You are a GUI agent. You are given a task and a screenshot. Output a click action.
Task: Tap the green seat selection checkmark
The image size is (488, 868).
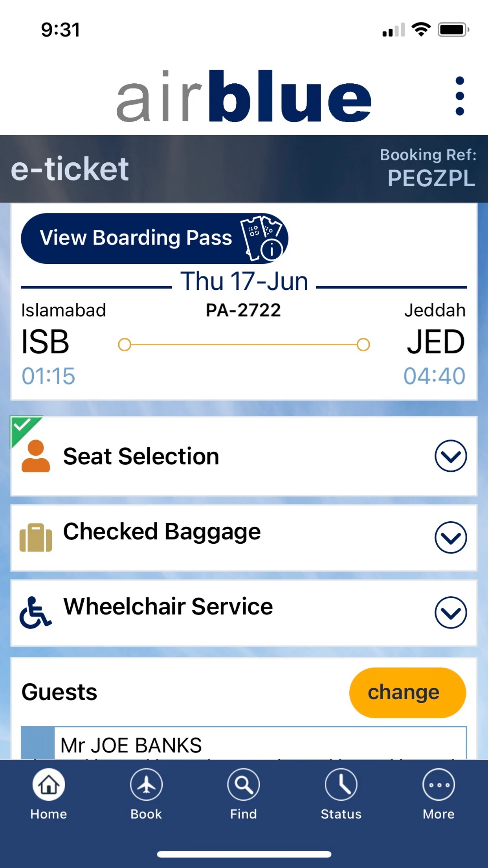pos(22,426)
